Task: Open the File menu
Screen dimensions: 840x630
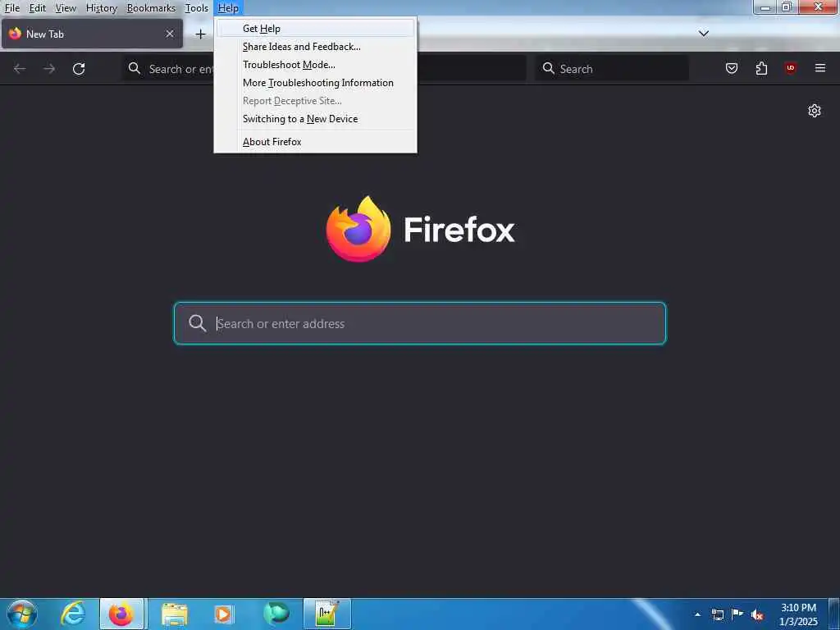Action: [11, 8]
